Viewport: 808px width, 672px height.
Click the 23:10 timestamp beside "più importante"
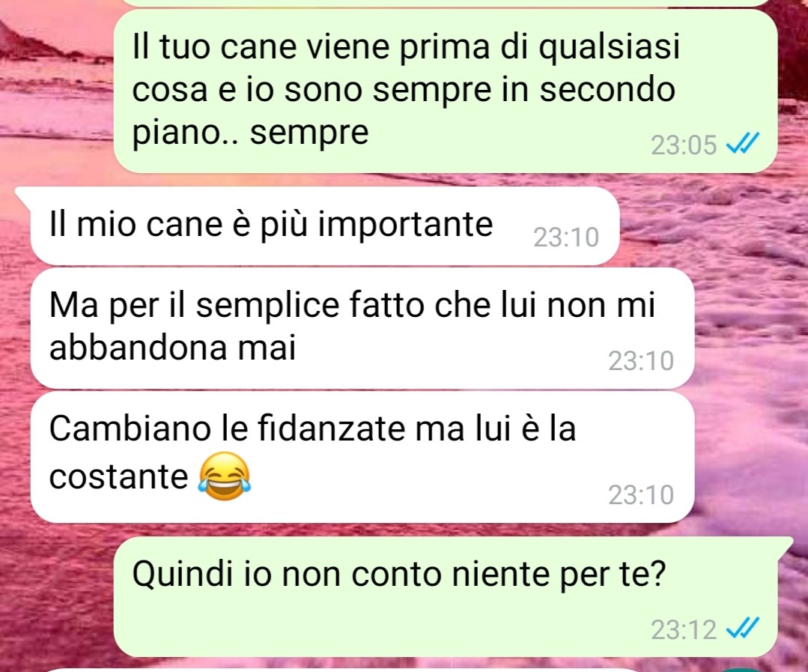pyautogui.click(x=566, y=237)
